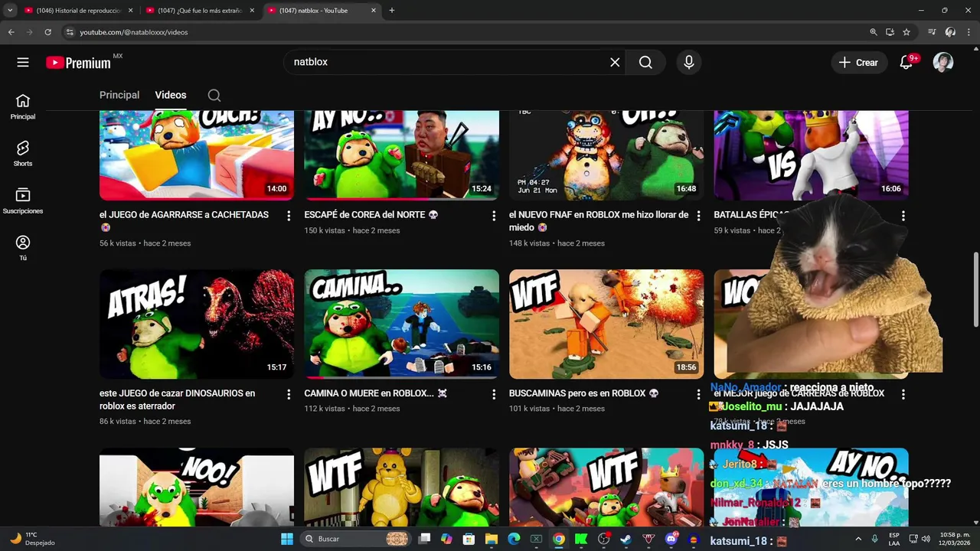Open options for el JUEGO de AGARRARSE video
Screen dimensions: 980x551
coord(289,217)
